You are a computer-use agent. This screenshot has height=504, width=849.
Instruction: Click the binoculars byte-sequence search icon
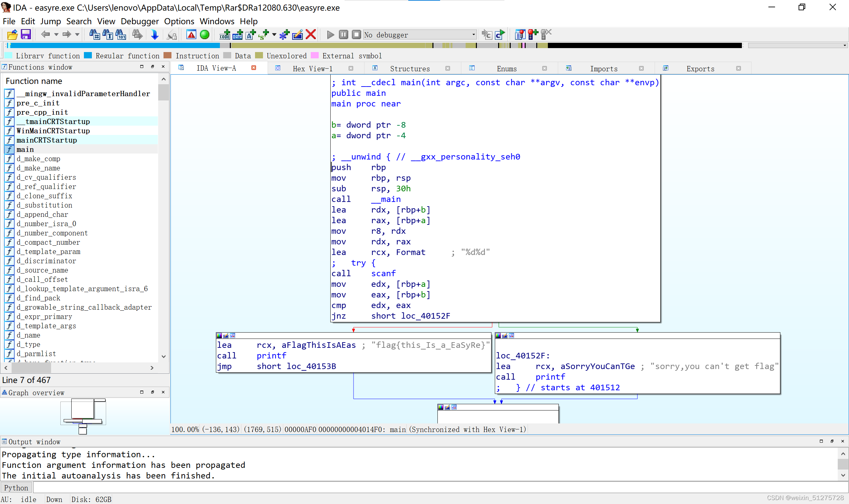pyautogui.click(x=121, y=34)
